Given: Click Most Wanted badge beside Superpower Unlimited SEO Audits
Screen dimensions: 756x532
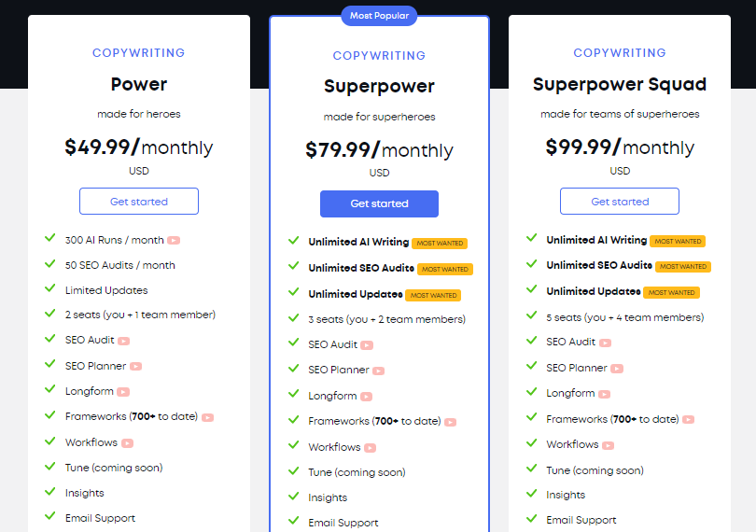Looking at the screenshot, I should coord(445,269).
